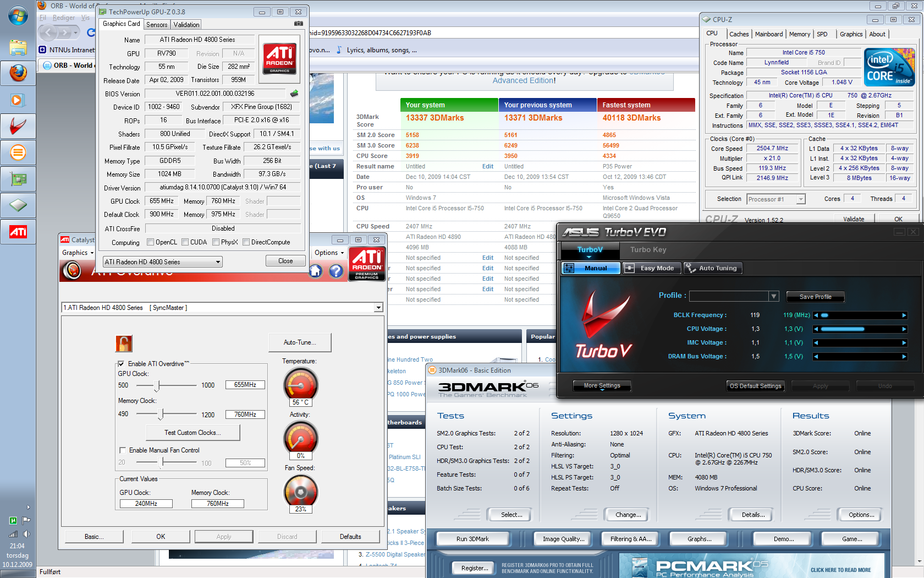The height and width of the screenshot is (578, 924).
Task: Switch to Validation tab in GPU-Z
Action: click(186, 25)
